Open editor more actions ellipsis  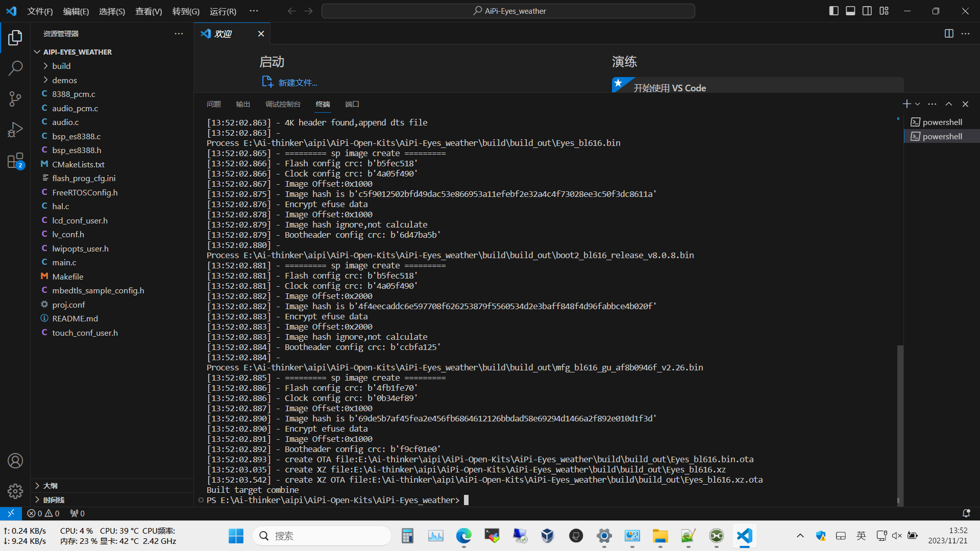pos(966,34)
